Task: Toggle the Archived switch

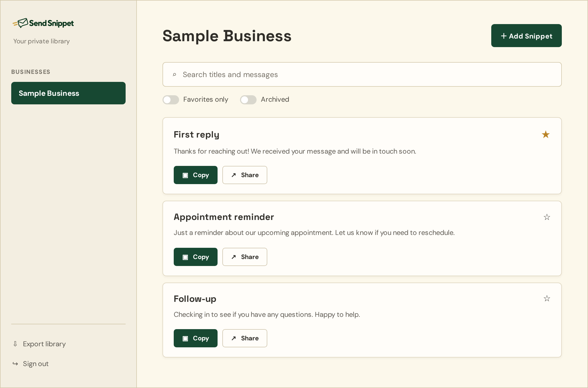Action: click(248, 100)
